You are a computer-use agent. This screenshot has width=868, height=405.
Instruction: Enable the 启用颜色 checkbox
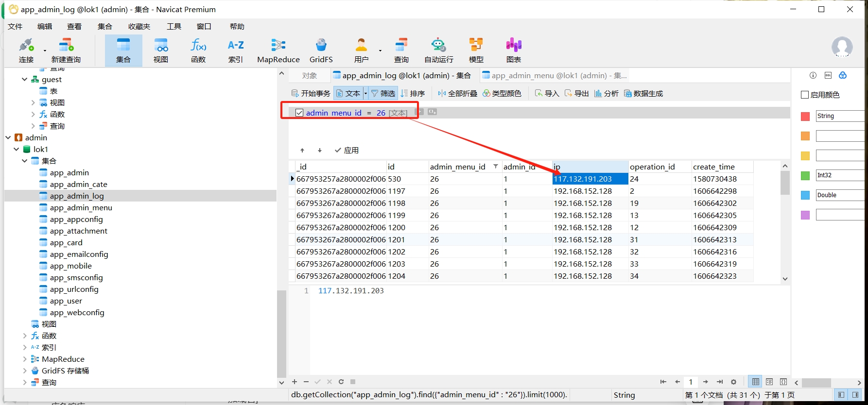805,95
